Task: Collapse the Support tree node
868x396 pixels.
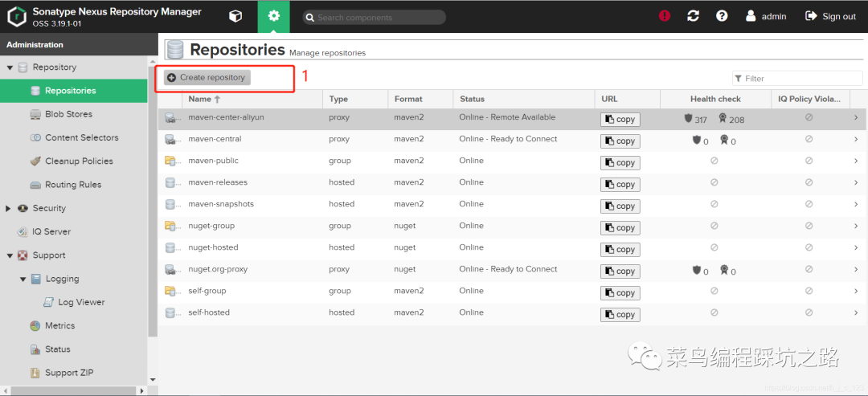Action: coord(10,255)
